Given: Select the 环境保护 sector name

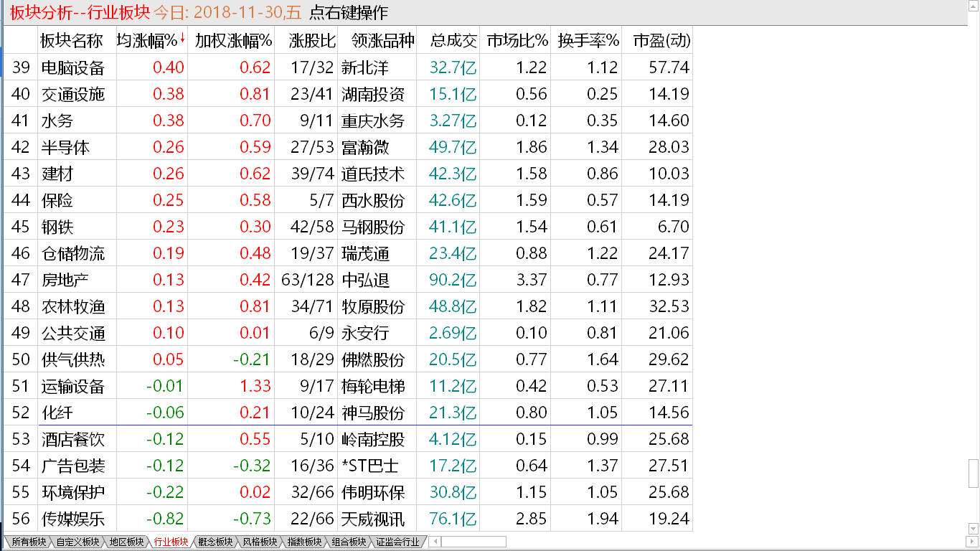Looking at the screenshot, I should coord(72,492).
